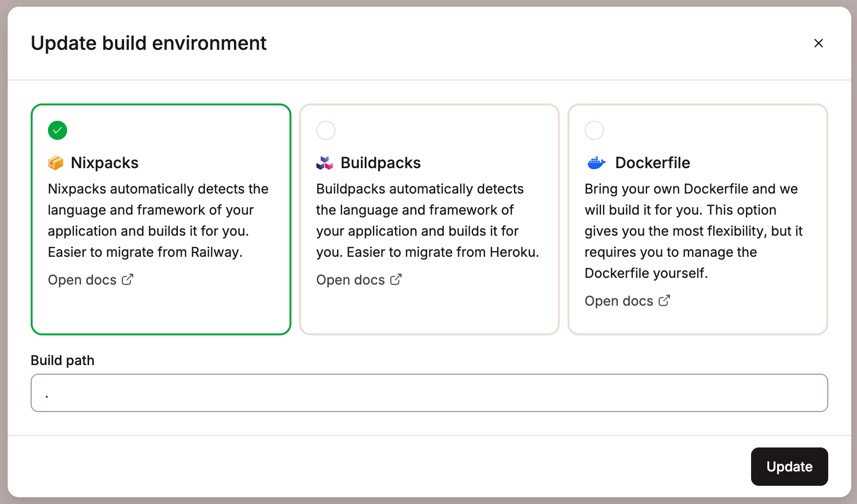Click the external-link icon after Nixpacks Open docs
Screen dimensions: 857x504
point(127,279)
